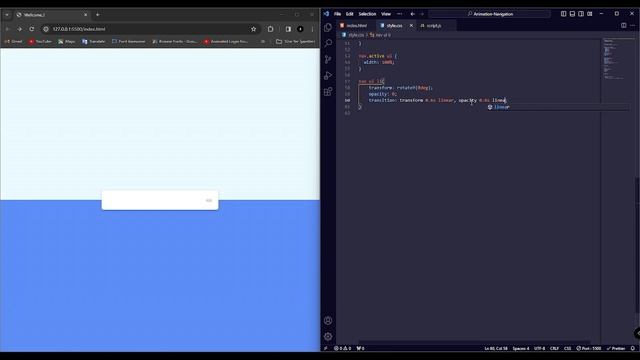The height and width of the screenshot is (360, 640).
Task: Click the VS Code logo icon
Action: pyautogui.click(x=327, y=14)
